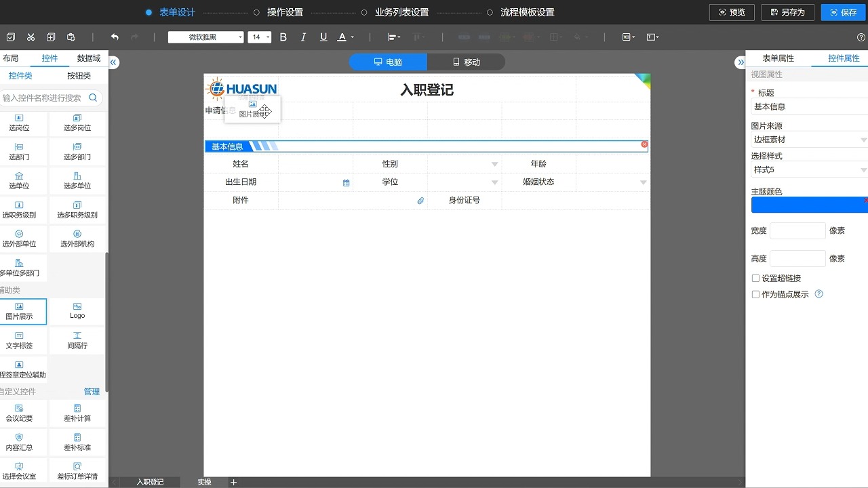Click the copy icon in toolbar
868x488 pixels.
pos(51,37)
